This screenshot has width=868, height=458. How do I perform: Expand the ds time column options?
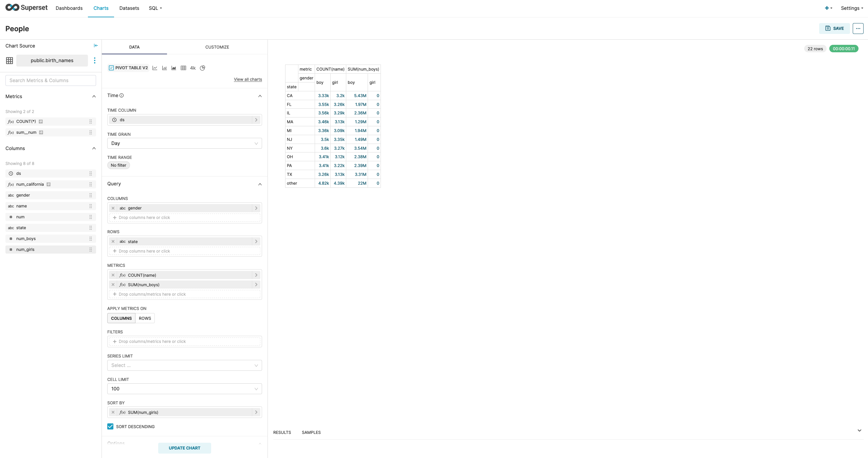pos(256,120)
